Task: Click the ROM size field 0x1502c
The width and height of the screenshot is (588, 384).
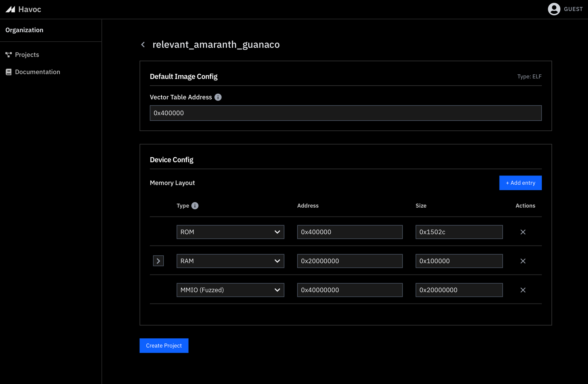Action: coord(459,232)
